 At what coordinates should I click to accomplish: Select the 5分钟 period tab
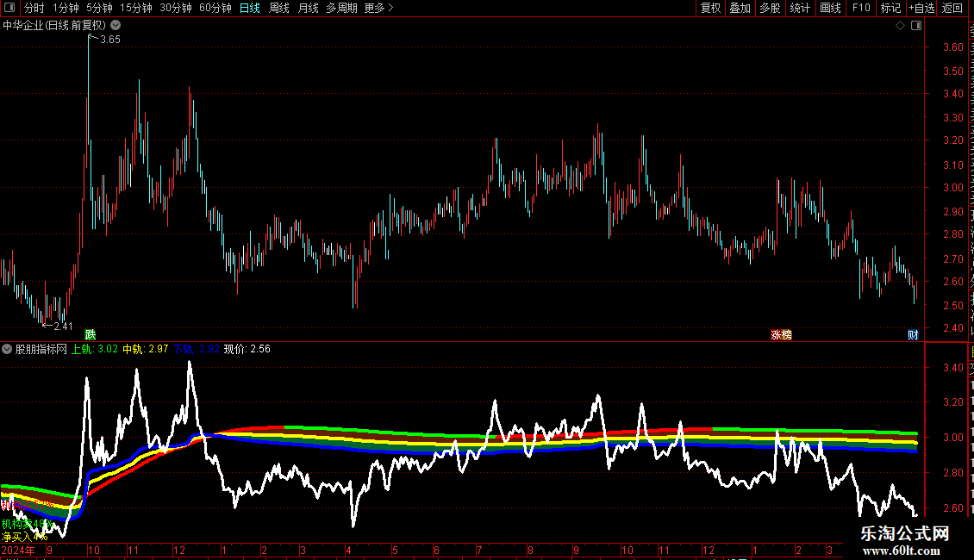click(x=99, y=8)
